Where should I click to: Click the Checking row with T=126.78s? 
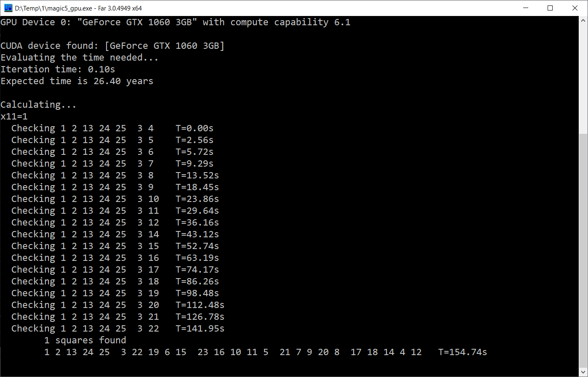(118, 317)
